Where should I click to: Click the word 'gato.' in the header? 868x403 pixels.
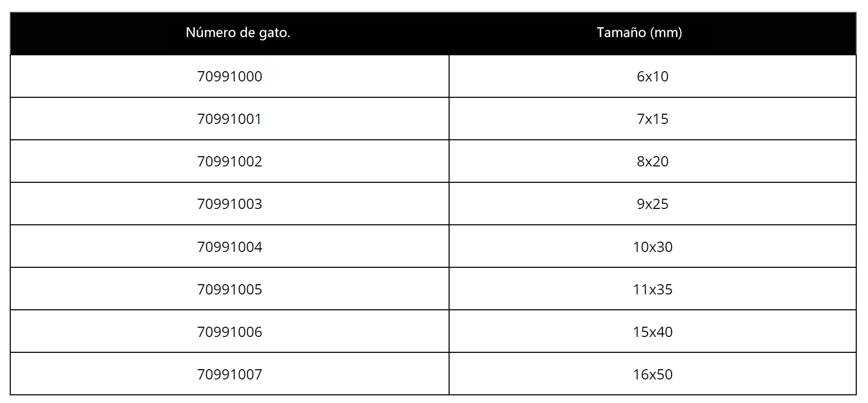(x=277, y=34)
